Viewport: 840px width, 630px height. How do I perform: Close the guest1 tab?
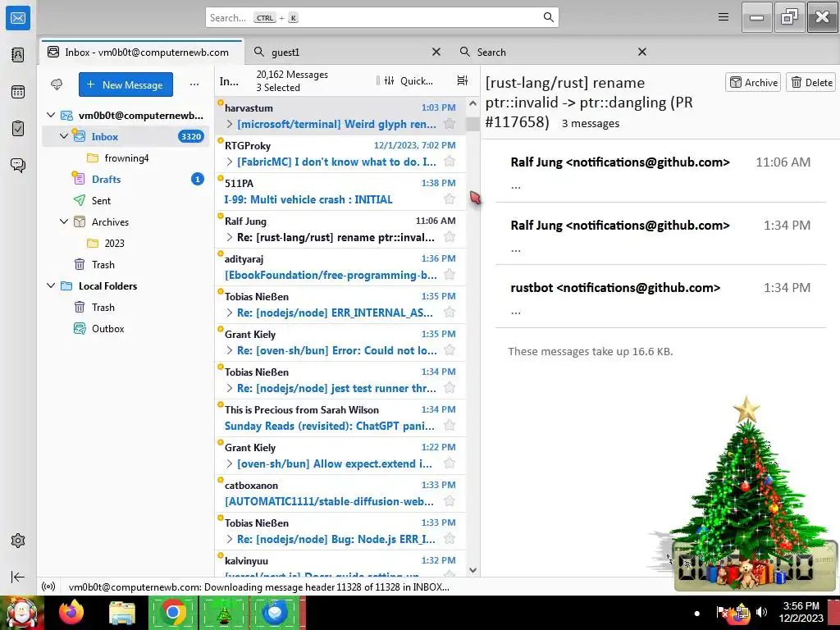tap(436, 52)
